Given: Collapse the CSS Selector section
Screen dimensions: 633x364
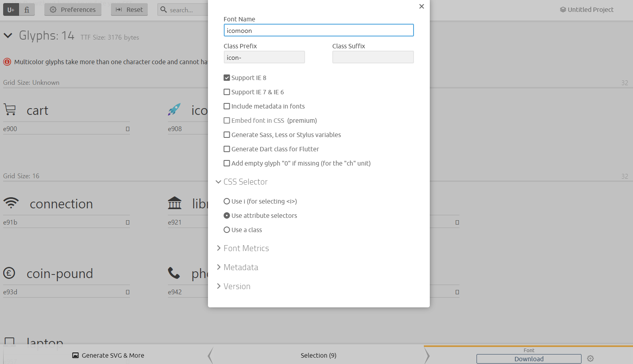Looking at the screenshot, I should [x=242, y=182].
